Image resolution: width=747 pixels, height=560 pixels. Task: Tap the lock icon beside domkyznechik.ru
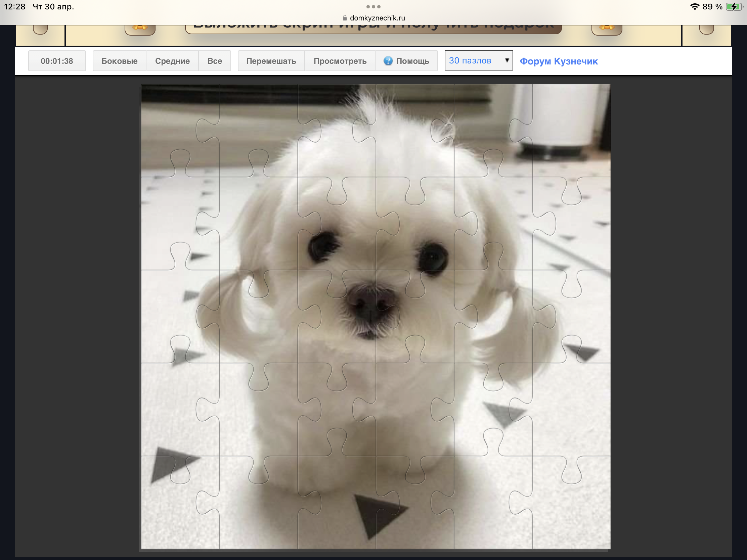tap(345, 18)
